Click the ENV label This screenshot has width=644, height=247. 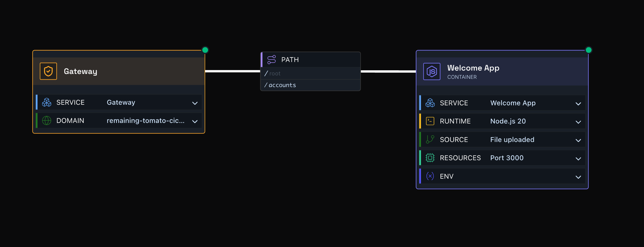click(x=447, y=176)
